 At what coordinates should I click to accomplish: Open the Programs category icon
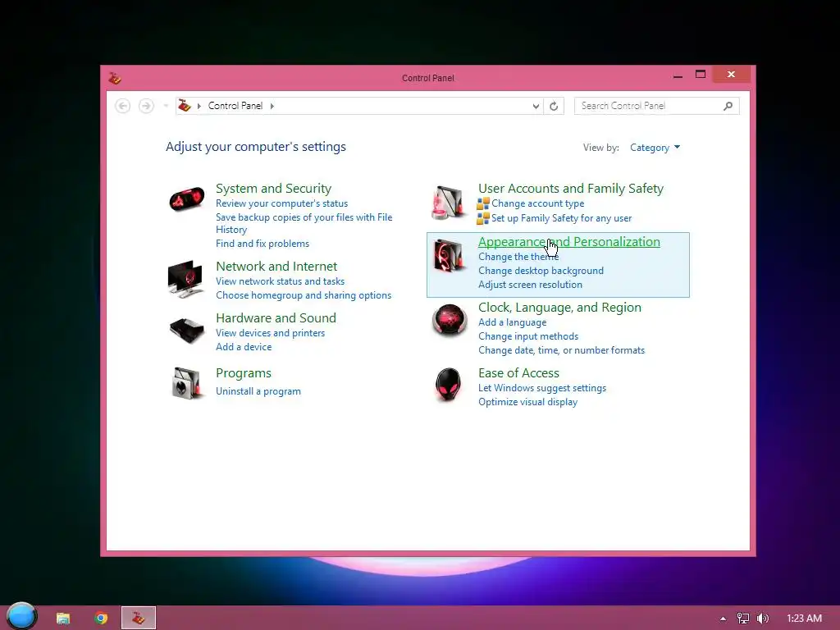click(x=186, y=382)
